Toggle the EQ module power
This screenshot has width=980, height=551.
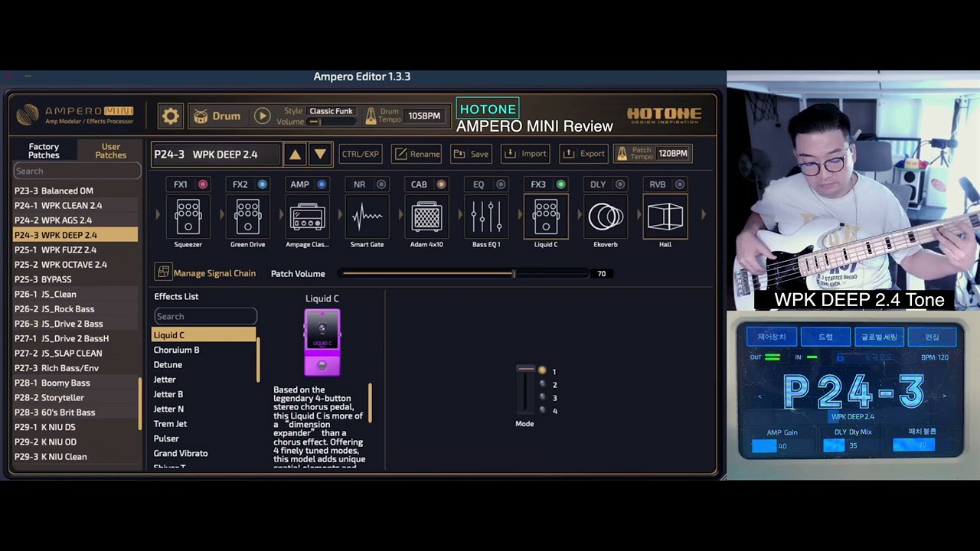[x=501, y=184]
